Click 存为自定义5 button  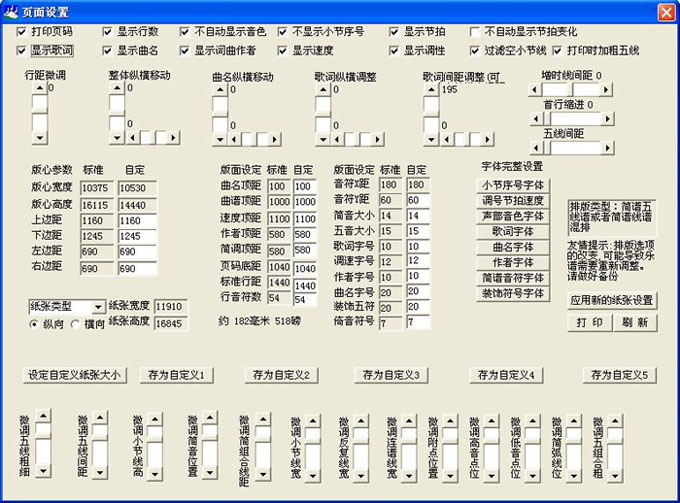pyautogui.click(x=620, y=375)
